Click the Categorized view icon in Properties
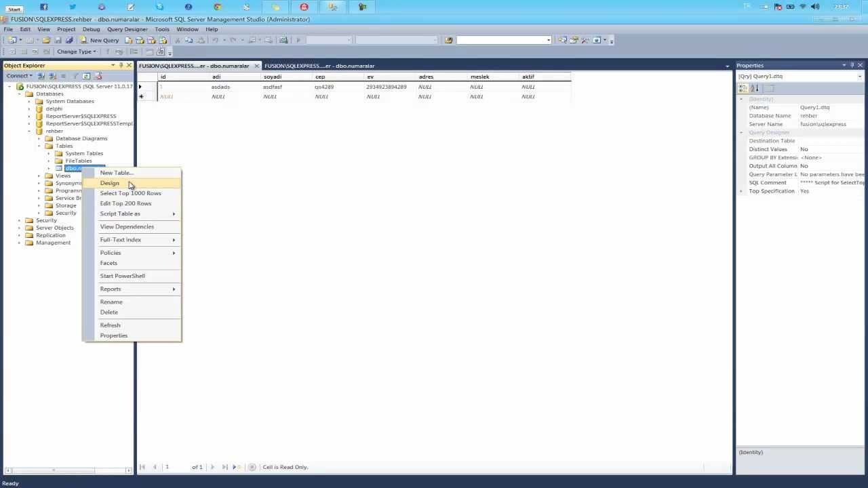 tap(743, 88)
